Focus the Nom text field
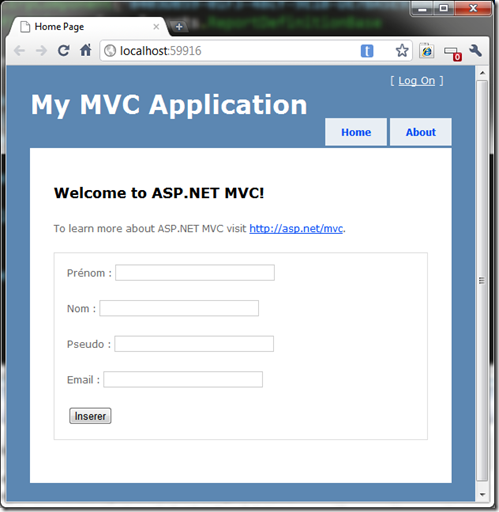 [x=179, y=308]
